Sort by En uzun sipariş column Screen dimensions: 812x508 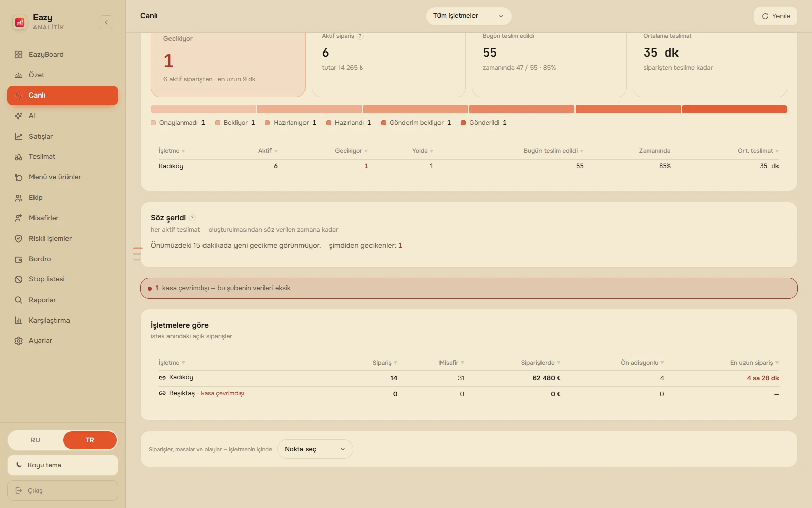(754, 363)
